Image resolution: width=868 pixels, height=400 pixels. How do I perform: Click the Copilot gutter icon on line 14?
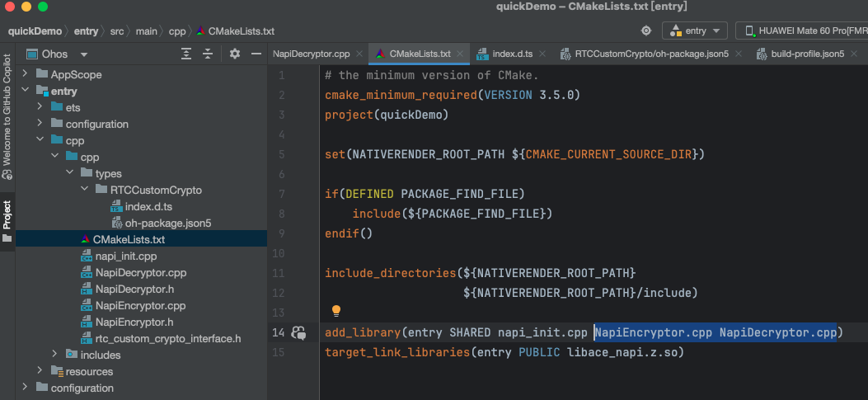pos(299,332)
